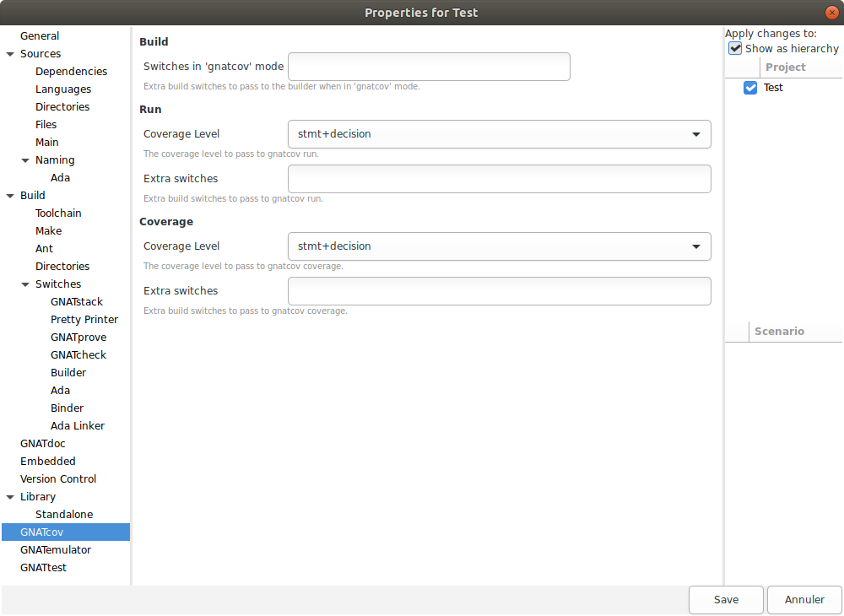Focus the Switches in 'gnatcov' mode field
This screenshot has width=844, height=616.
[429, 67]
